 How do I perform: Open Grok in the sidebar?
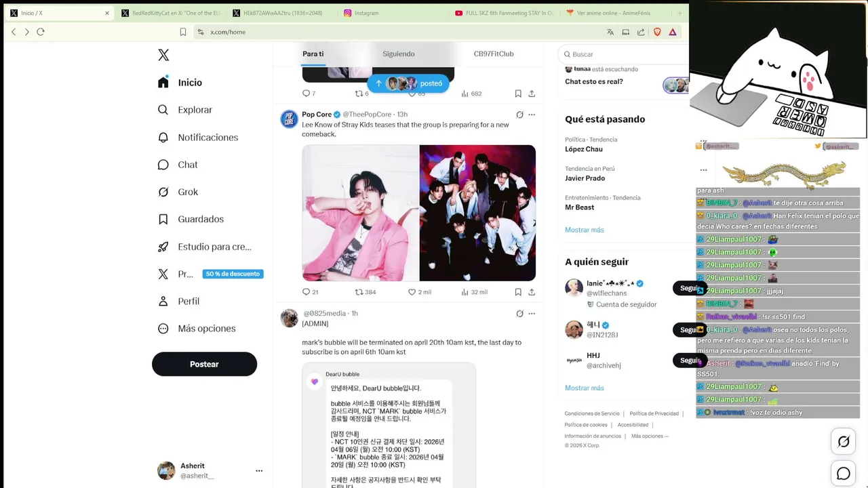[x=178, y=192]
